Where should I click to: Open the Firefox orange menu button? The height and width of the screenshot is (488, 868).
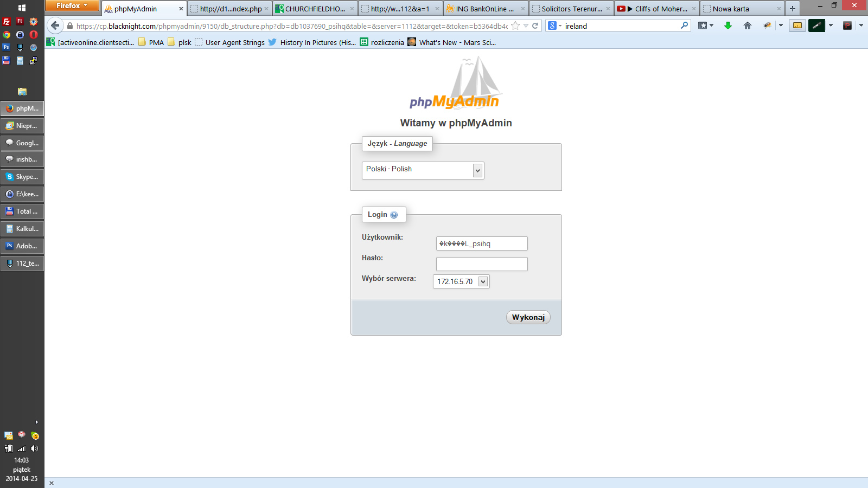(x=72, y=5)
